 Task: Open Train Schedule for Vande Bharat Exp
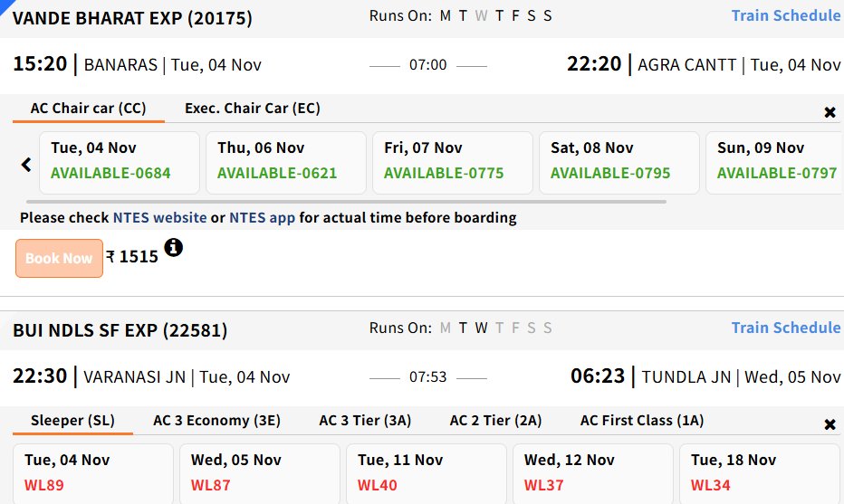coord(785,15)
